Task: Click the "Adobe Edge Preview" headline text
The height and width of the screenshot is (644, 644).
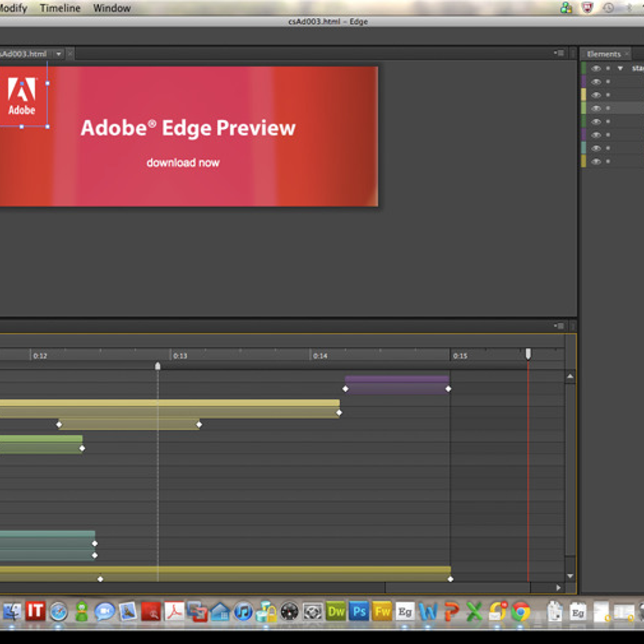Action: click(188, 128)
